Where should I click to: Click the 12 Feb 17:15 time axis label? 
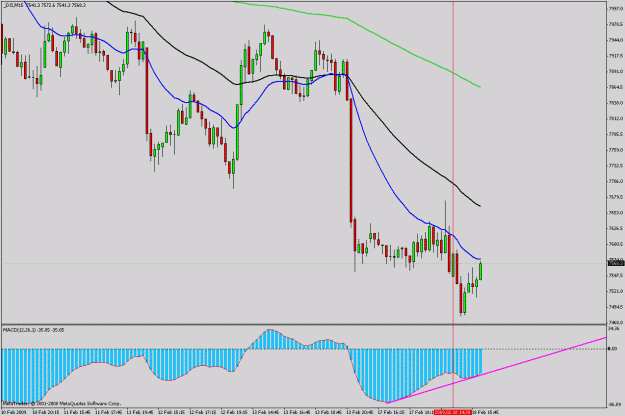(203, 412)
